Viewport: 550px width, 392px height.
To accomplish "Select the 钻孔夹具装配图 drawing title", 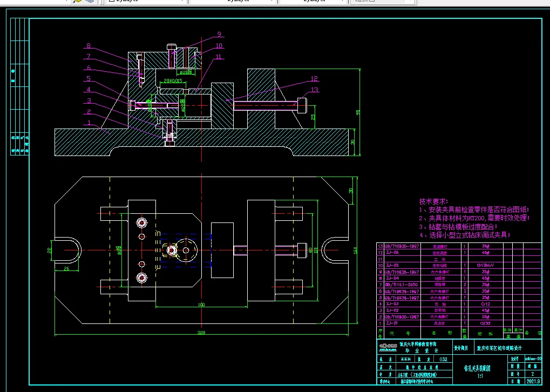I will click(477, 368).
